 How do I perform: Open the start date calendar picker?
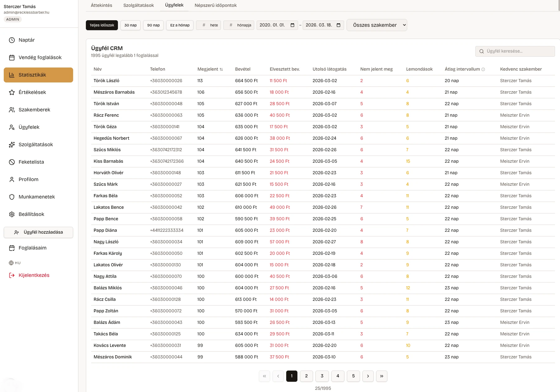pyautogui.click(x=292, y=25)
